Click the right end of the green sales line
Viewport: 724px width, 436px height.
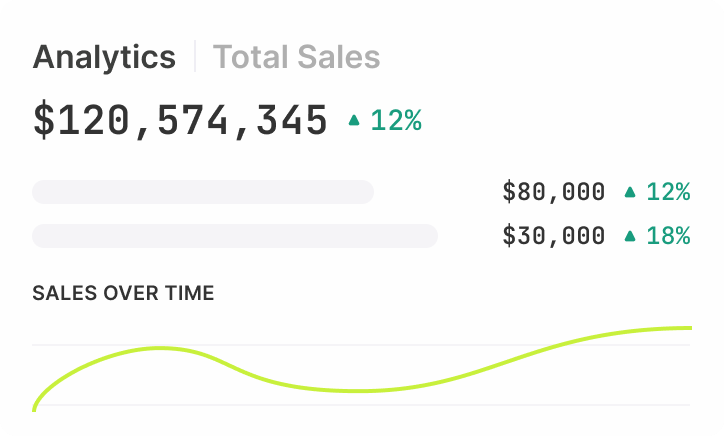[688, 328]
